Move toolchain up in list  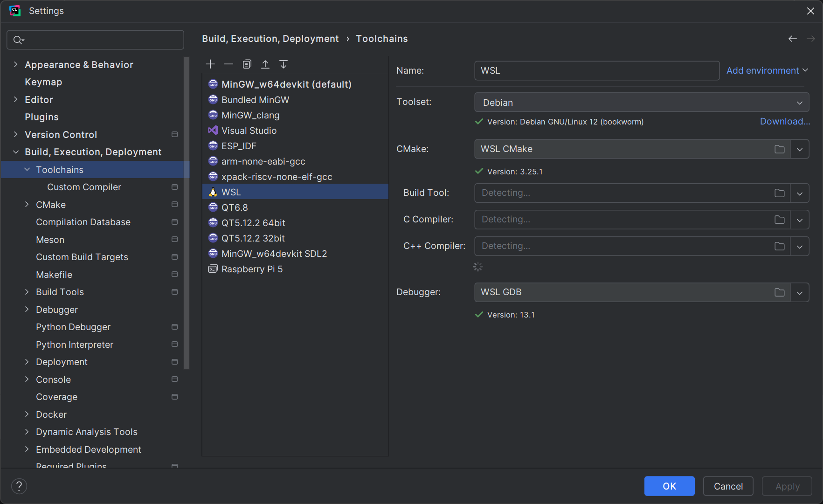tap(265, 64)
